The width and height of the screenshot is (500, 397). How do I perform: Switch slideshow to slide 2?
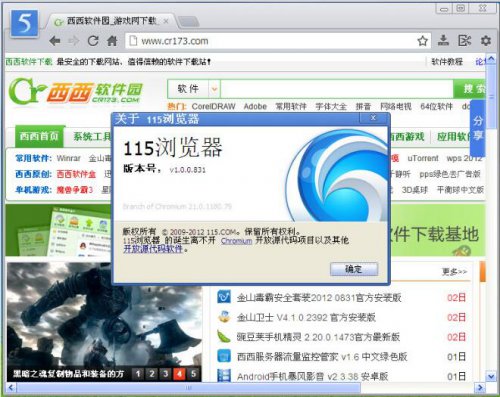click(152, 374)
